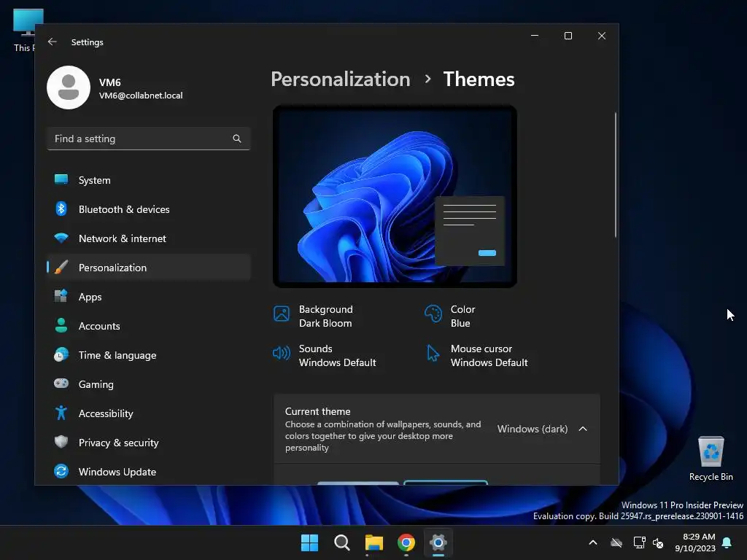
Task: Open Bluetooth & devices settings
Action: click(x=149, y=209)
